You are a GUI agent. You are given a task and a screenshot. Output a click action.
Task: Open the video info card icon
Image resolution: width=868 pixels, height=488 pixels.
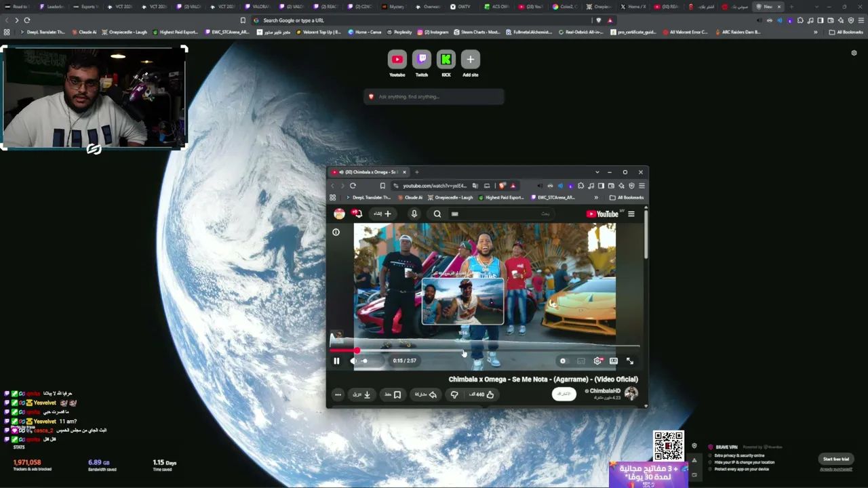point(336,232)
